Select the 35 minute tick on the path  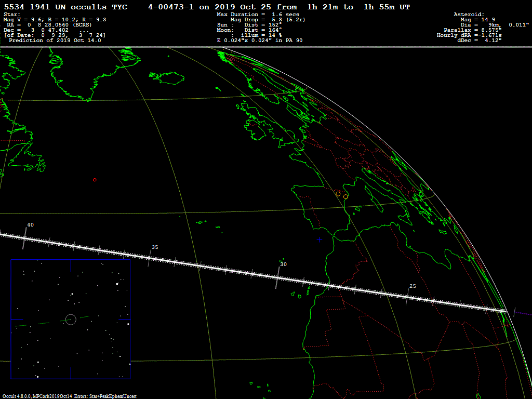click(150, 257)
